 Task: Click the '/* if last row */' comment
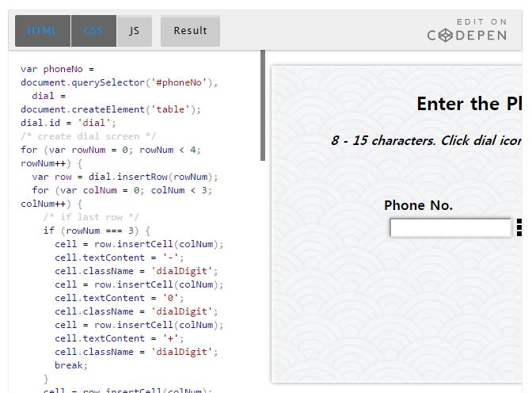90,217
